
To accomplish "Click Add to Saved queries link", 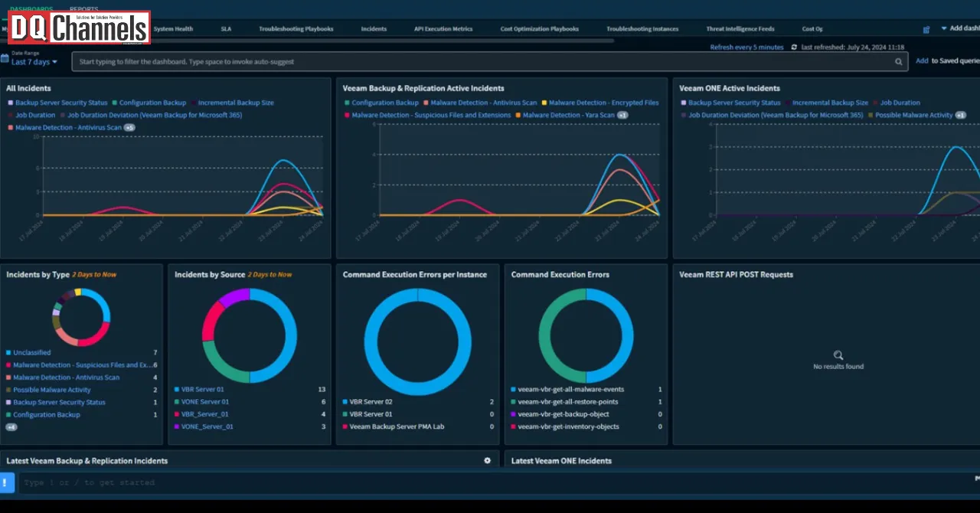I will (x=922, y=61).
